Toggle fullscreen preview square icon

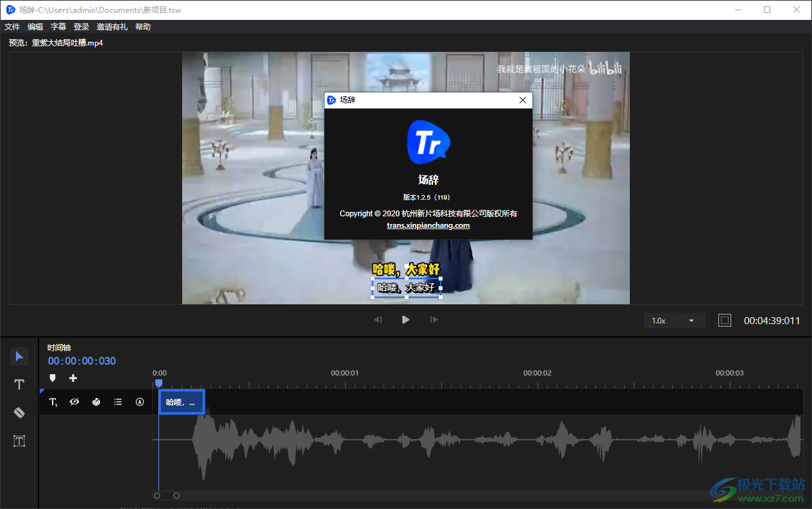[x=725, y=320]
